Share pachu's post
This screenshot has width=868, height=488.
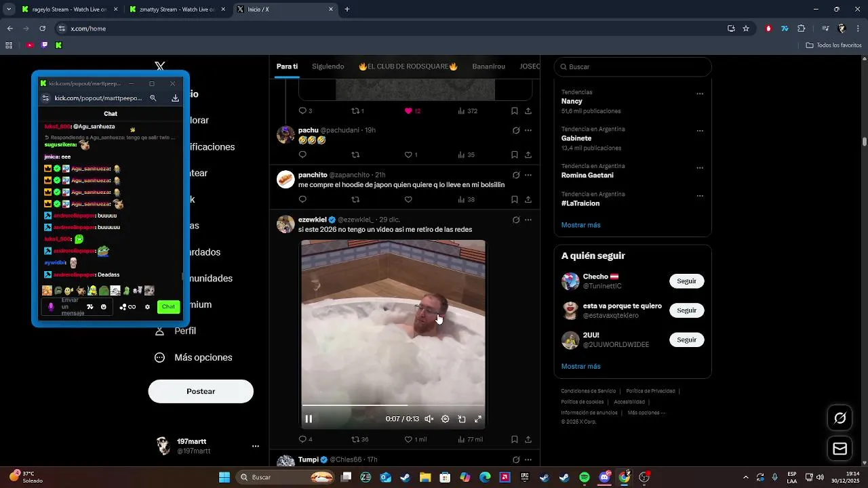pos(528,155)
